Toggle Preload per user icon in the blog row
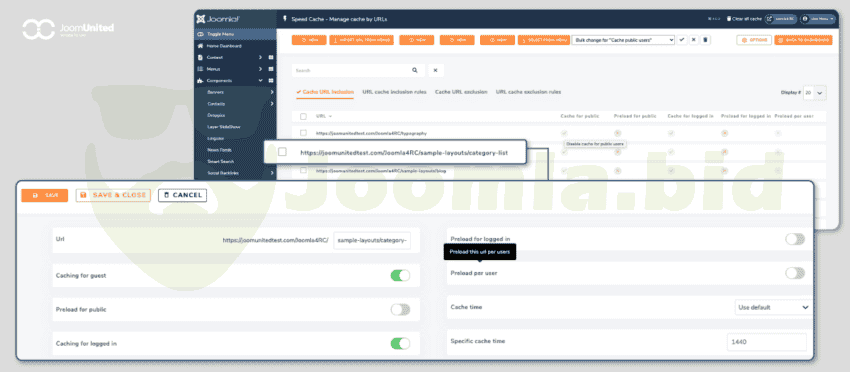 point(778,170)
